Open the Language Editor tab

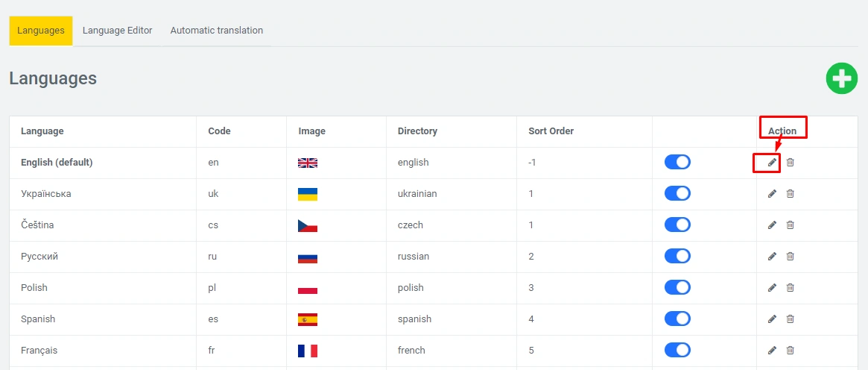pos(117,31)
